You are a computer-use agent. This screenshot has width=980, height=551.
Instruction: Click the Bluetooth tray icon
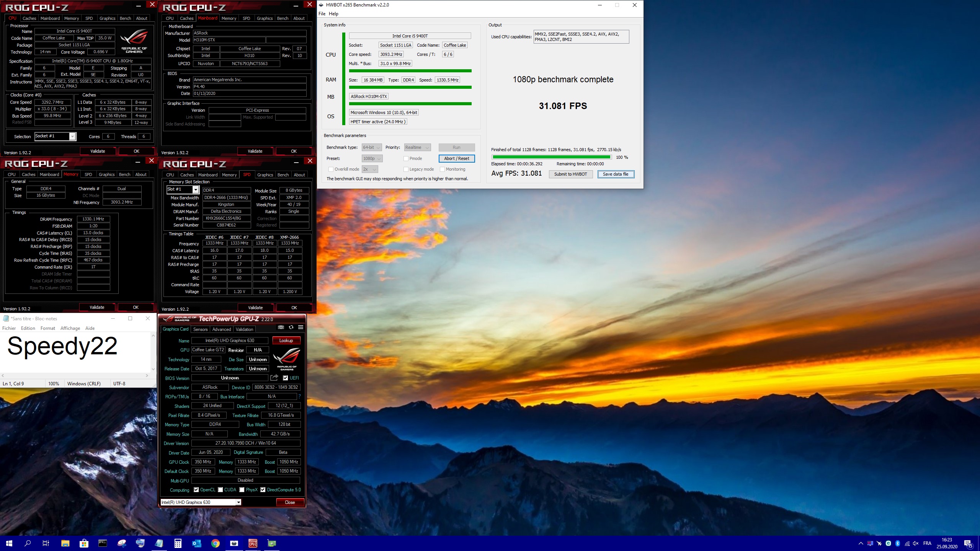898,543
